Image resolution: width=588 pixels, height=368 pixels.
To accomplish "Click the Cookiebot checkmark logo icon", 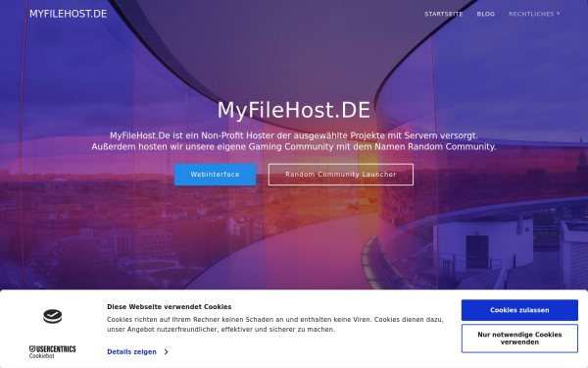I will point(53,316).
